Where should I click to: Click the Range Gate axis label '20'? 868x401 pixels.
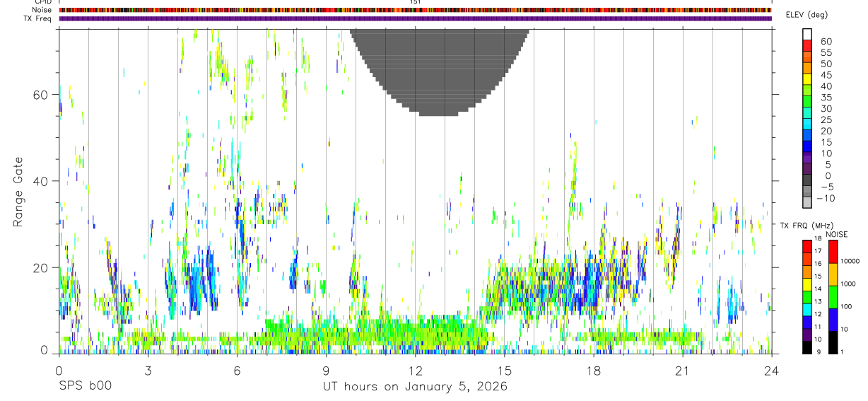pos(41,267)
